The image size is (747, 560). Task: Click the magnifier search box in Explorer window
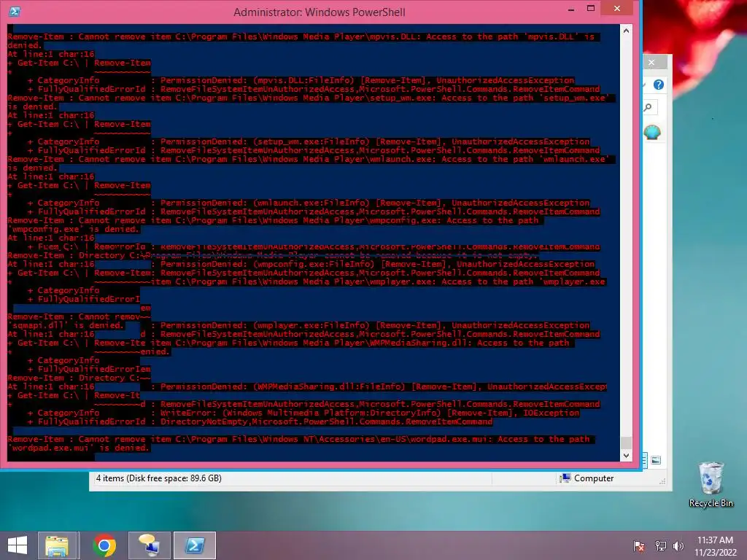650,107
